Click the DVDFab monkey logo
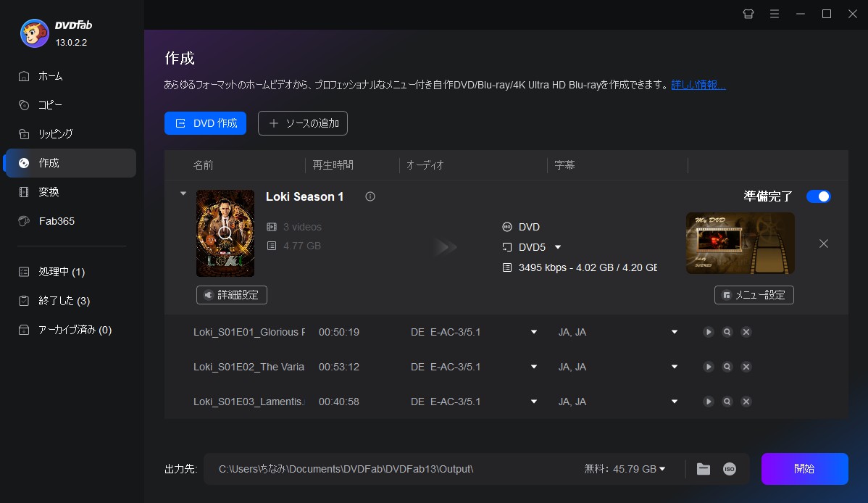Screen dimensions: 868x503 point(34,33)
